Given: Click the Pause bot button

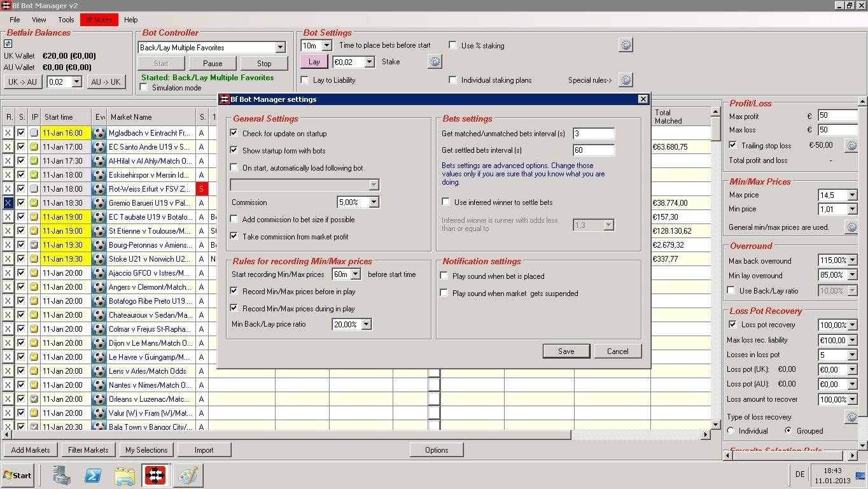Looking at the screenshot, I should pyautogui.click(x=213, y=64).
